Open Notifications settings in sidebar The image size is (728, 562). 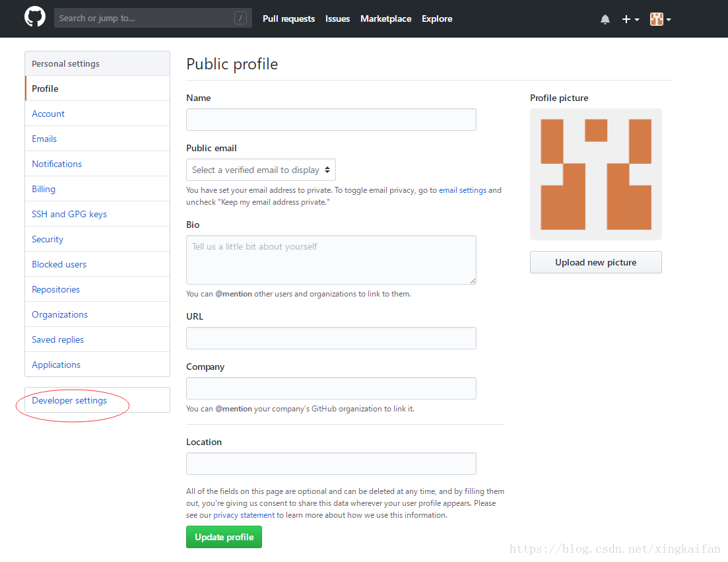[x=98, y=164]
